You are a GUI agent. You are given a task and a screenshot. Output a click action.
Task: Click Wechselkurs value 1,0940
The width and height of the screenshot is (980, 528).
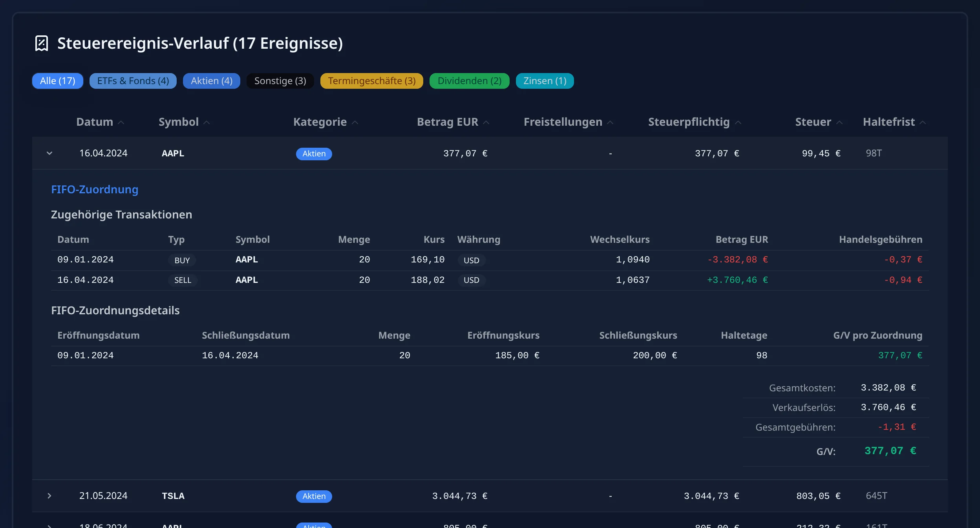(x=633, y=260)
